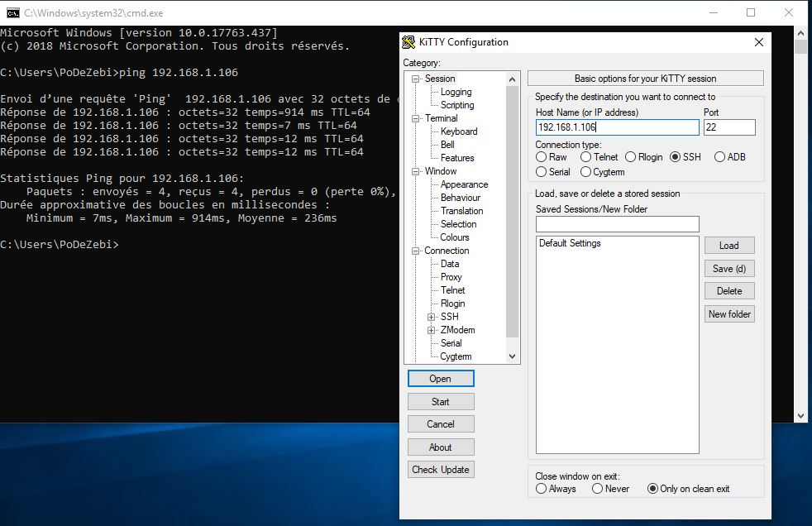Open the Selection category
The width and height of the screenshot is (812, 526).
pos(458,224)
